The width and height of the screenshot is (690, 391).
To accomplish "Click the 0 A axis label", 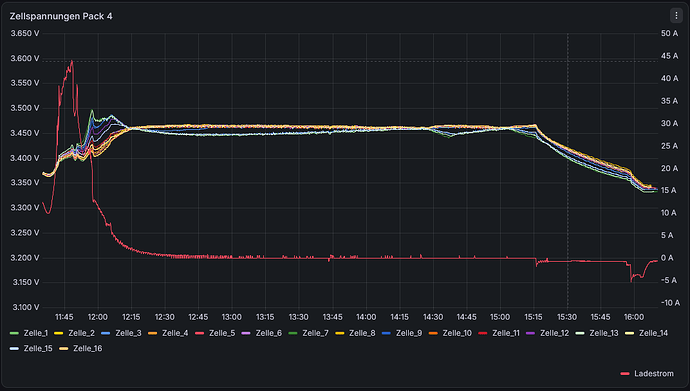I will click(667, 258).
